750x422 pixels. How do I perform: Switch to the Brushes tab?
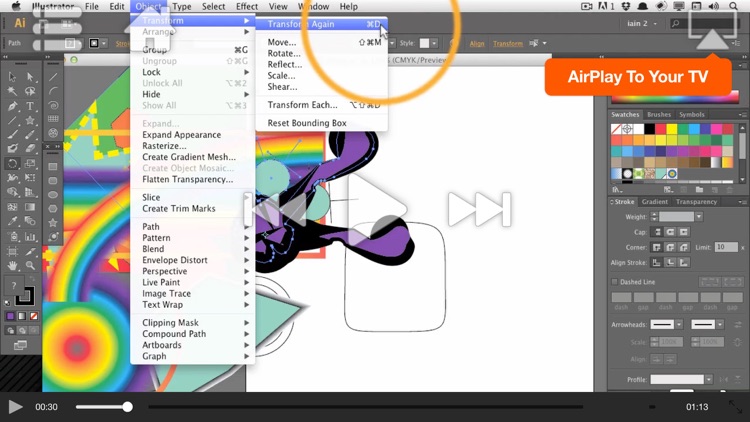click(659, 114)
